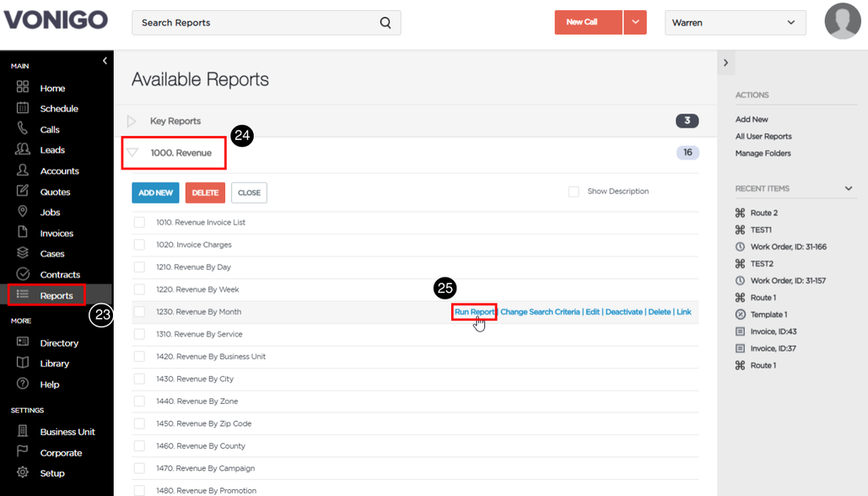Click the Setup gear icon
The height and width of the screenshot is (496, 868).
(x=23, y=472)
